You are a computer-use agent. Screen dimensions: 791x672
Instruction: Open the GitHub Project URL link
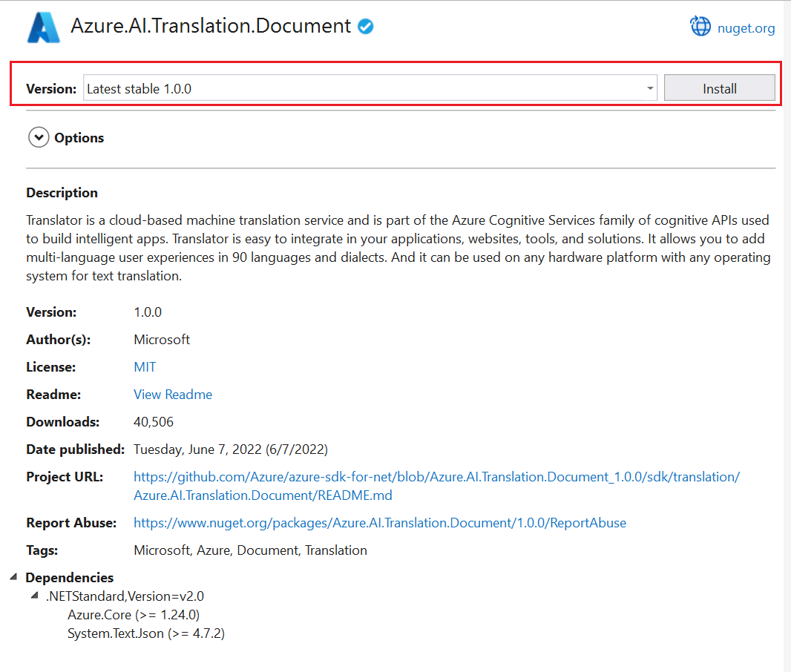pyautogui.click(x=436, y=477)
